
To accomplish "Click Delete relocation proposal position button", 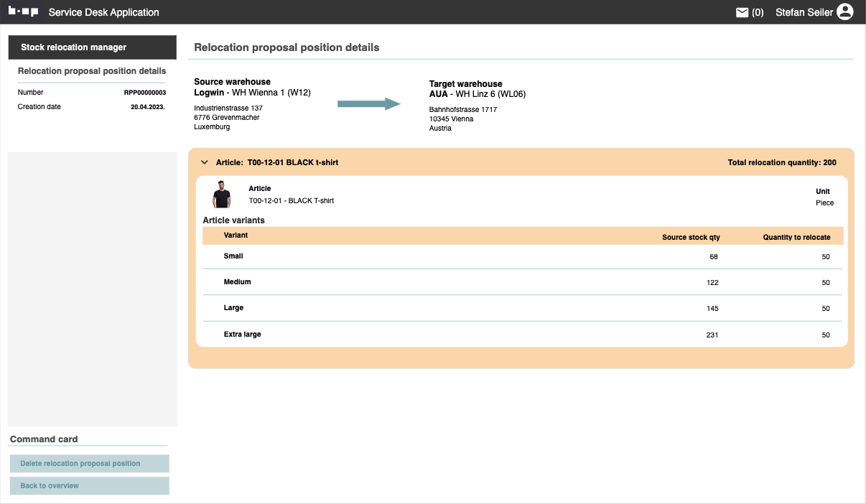I will [x=90, y=464].
